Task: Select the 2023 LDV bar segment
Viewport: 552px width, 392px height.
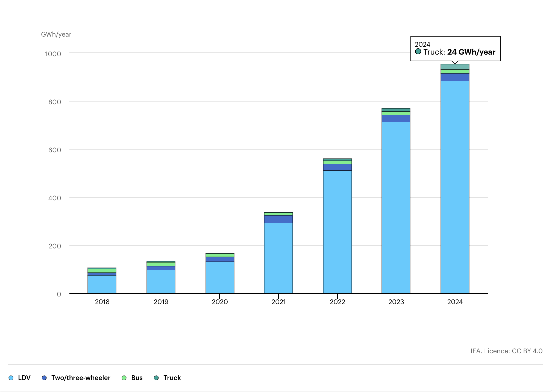Action: 396,207
